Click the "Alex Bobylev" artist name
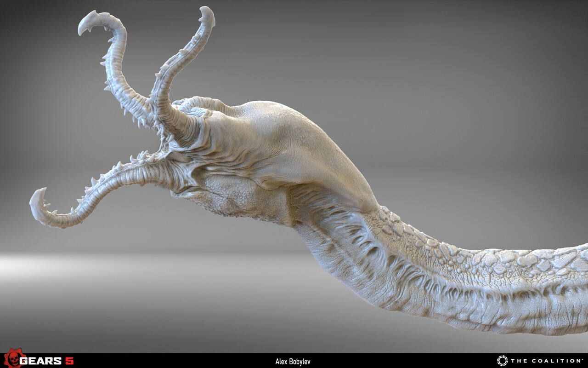Screen dimensions: 588x368 tap(293, 362)
